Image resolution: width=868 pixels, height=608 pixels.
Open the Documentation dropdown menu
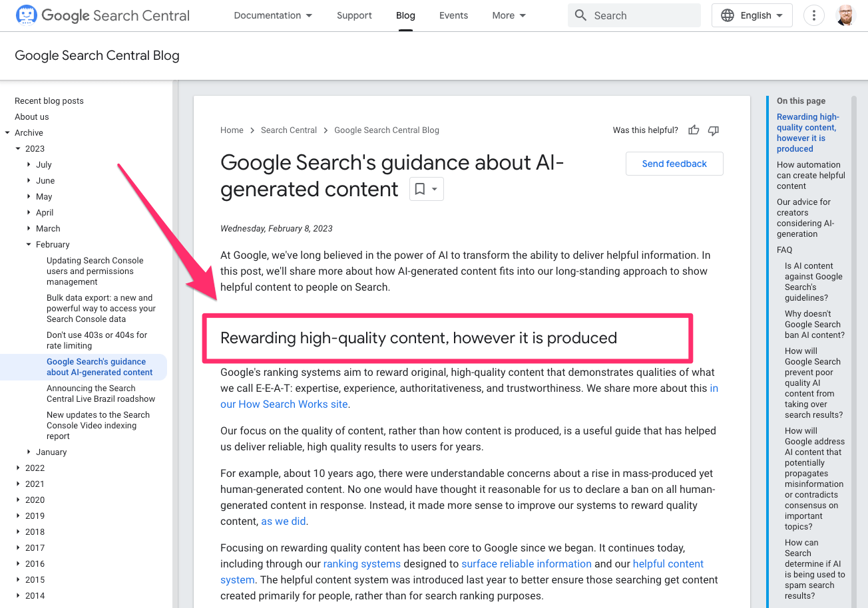pos(273,15)
